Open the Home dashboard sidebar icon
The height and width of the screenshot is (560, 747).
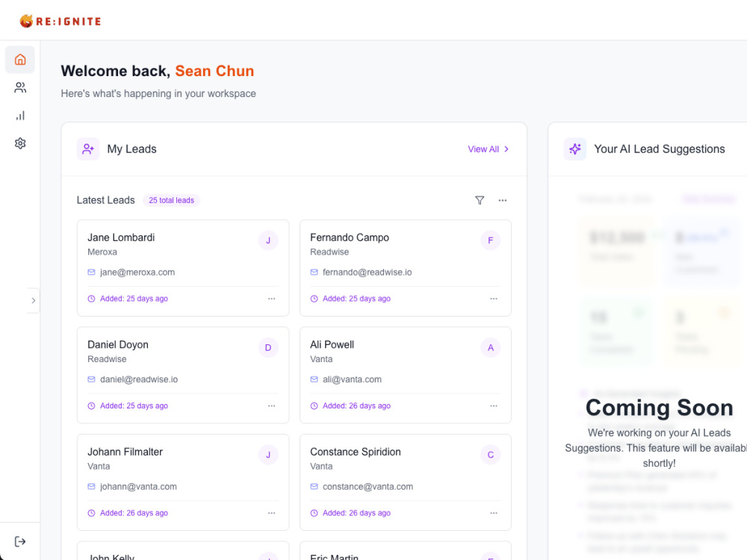click(x=20, y=60)
